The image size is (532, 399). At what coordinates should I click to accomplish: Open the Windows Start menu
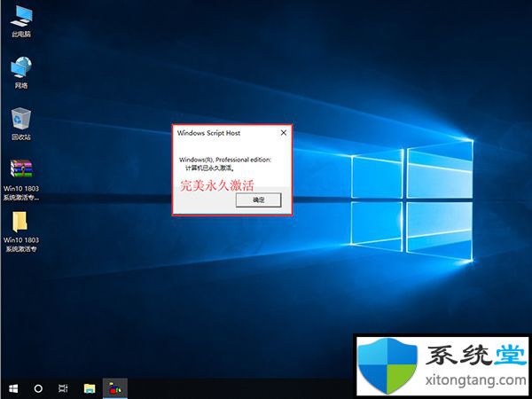pos(13,388)
